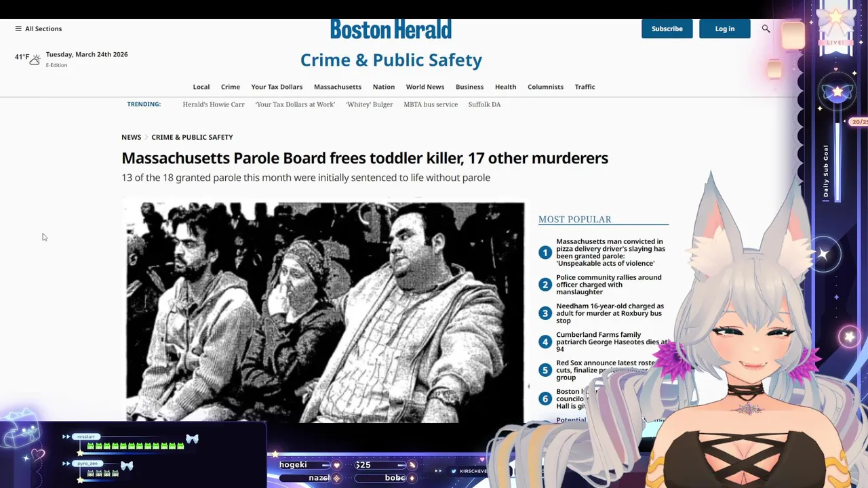Open trending topic Herald's Howie Carr

tap(214, 104)
